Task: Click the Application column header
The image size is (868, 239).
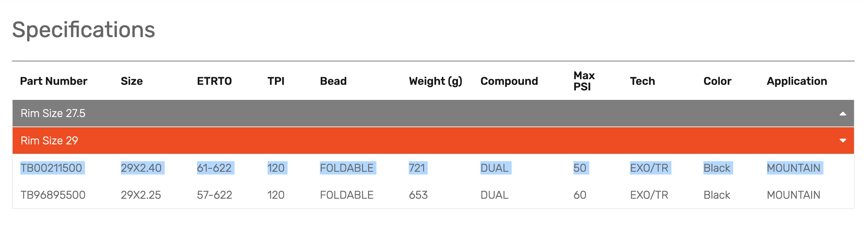Action: pyautogui.click(x=797, y=81)
